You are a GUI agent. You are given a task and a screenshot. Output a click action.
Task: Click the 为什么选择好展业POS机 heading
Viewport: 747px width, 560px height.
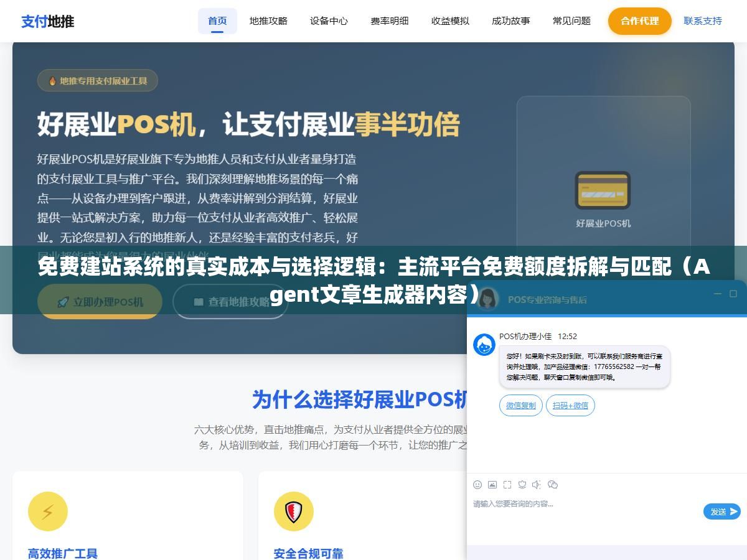360,399
